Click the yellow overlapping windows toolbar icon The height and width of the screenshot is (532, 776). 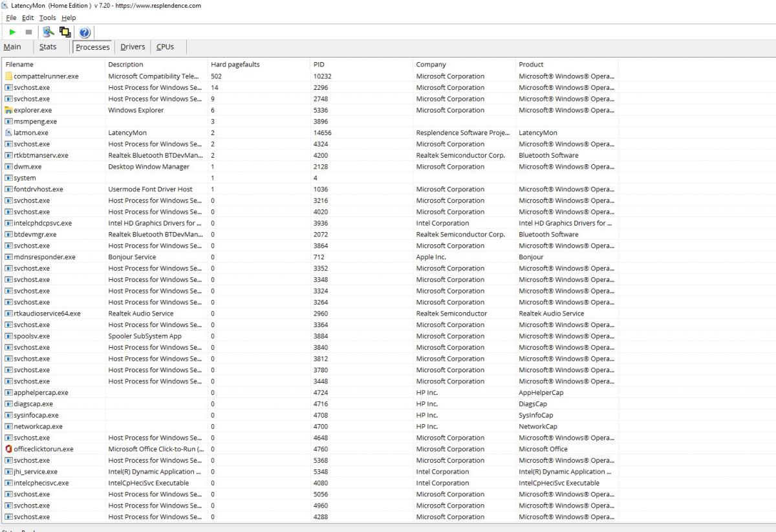coord(65,32)
